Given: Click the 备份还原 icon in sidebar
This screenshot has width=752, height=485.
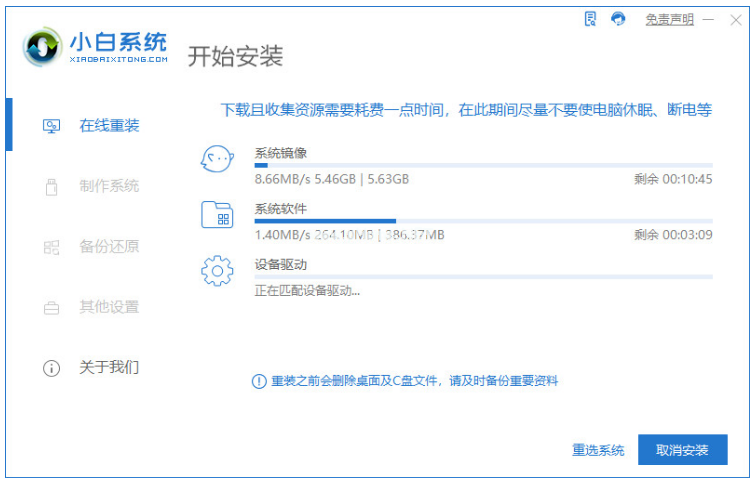Looking at the screenshot, I should [51, 247].
